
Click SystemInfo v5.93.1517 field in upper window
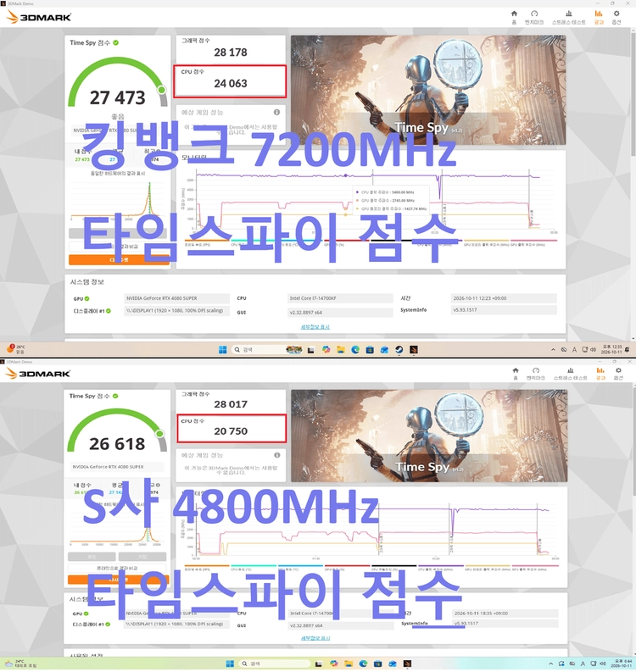(504, 310)
